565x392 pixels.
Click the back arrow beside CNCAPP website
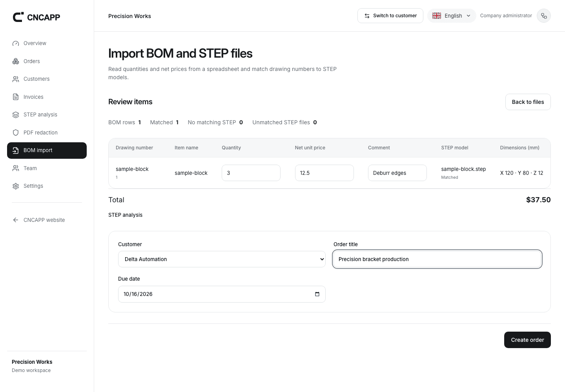[x=16, y=220]
